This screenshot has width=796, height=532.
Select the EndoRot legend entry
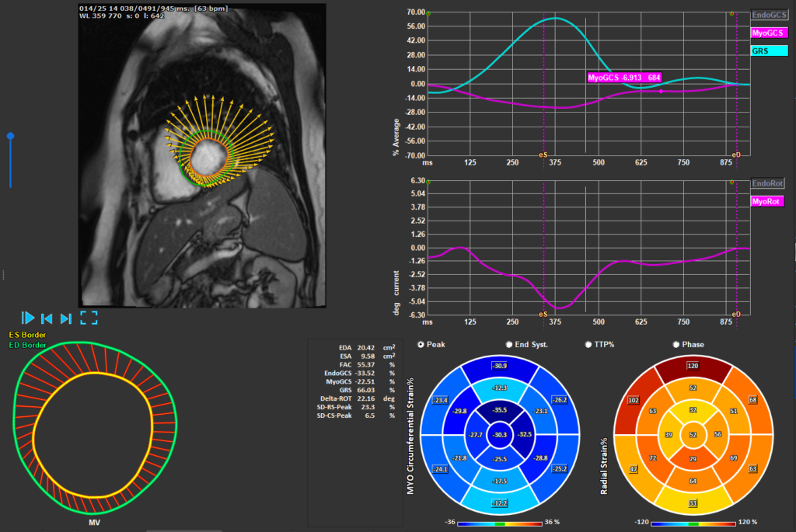[767, 183]
